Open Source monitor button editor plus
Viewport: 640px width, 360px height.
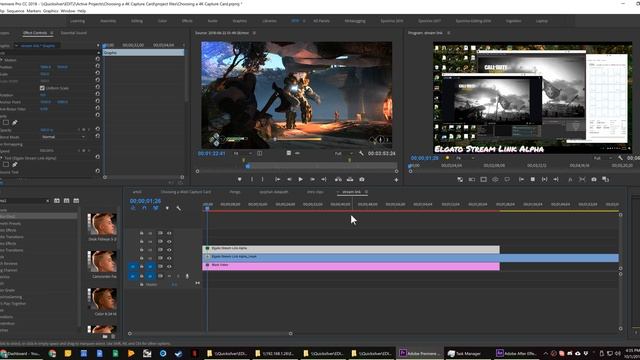396,180
